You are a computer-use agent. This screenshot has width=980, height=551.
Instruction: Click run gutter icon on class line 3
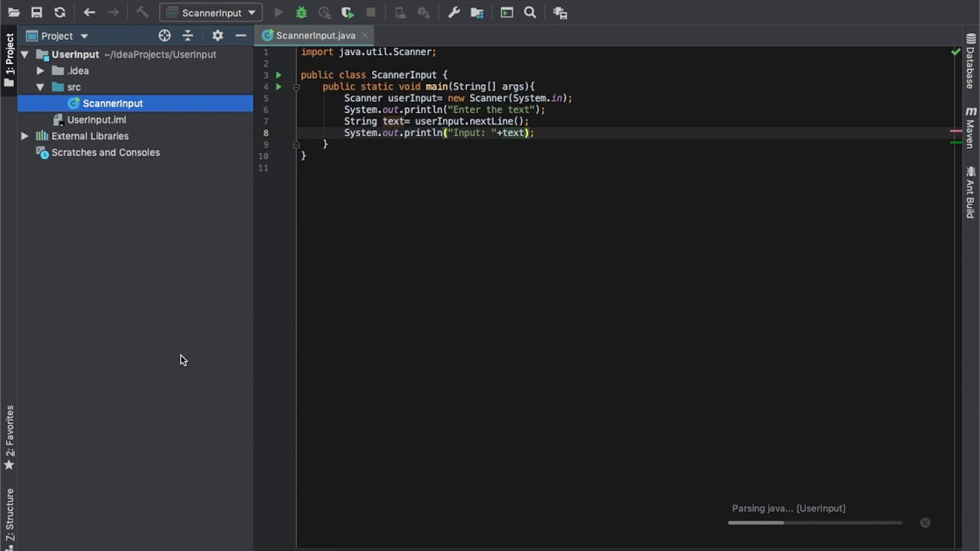(x=279, y=75)
